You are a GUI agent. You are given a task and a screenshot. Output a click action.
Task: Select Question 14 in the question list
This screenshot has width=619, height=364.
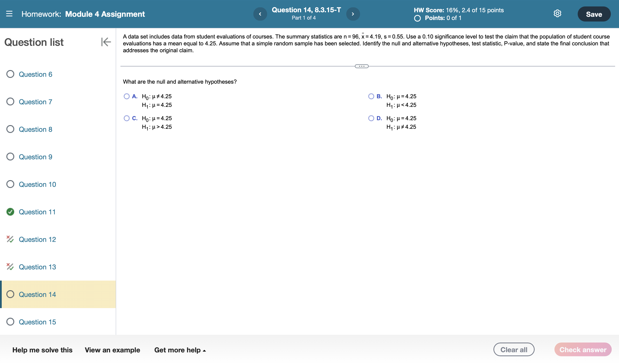coord(37,294)
